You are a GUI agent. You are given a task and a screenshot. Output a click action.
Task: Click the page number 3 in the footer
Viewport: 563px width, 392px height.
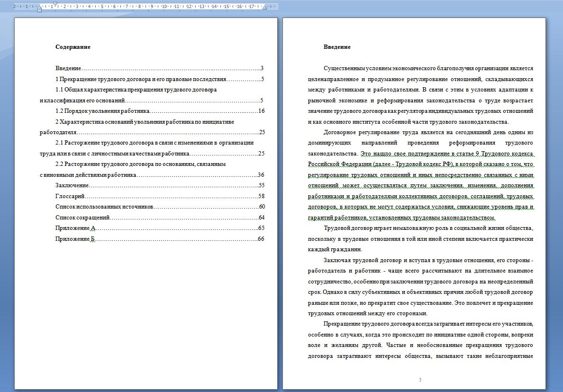(420, 380)
